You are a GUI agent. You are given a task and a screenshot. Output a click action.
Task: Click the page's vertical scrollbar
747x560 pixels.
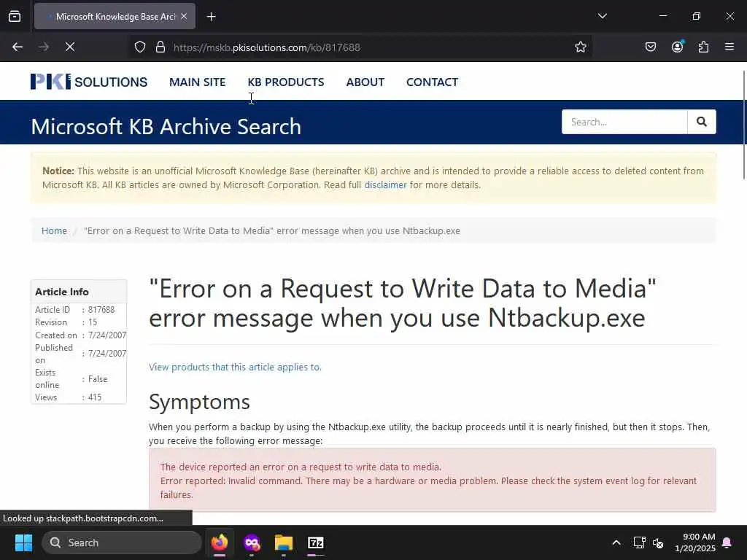(x=743, y=125)
